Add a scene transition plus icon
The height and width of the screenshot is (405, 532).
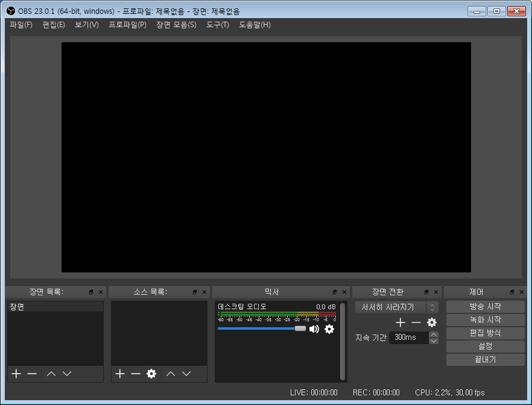click(x=401, y=322)
